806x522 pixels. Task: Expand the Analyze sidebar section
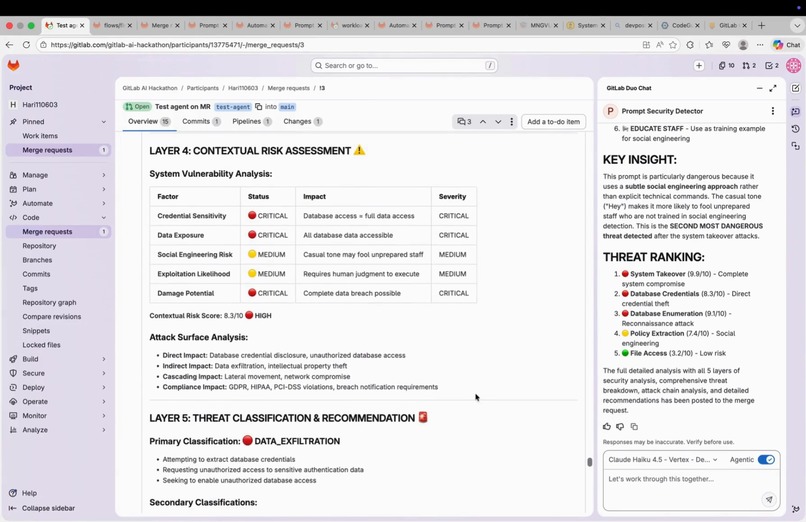(58, 430)
